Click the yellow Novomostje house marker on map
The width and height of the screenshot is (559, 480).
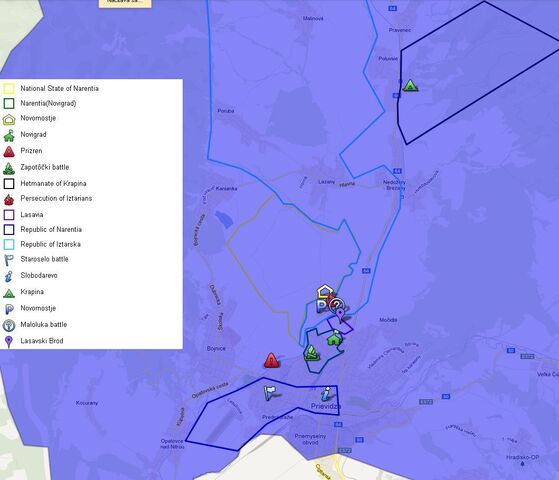(325, 291)
